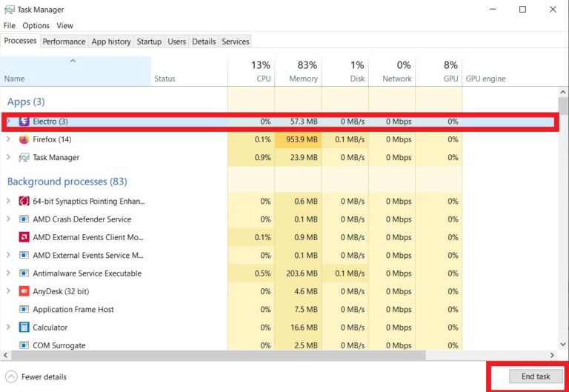Click the Background processes (83) heading
This screenshot has height=392, width=569.
click(x=67, y=182)
